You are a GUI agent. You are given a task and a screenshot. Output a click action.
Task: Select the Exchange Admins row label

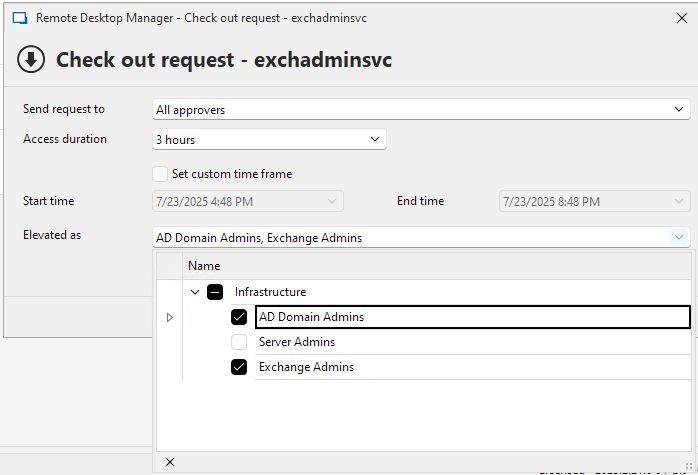306,367
